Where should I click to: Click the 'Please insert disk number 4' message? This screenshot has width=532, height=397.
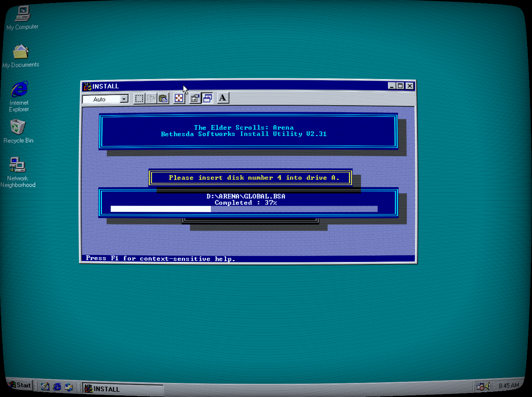(x=254, y=178)
